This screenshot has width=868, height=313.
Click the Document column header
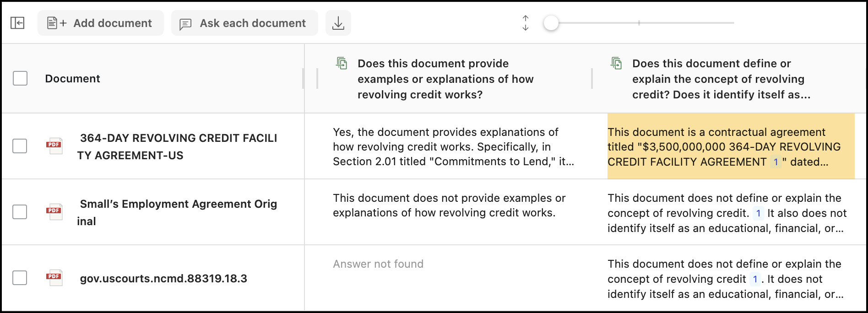click(72, 79)
